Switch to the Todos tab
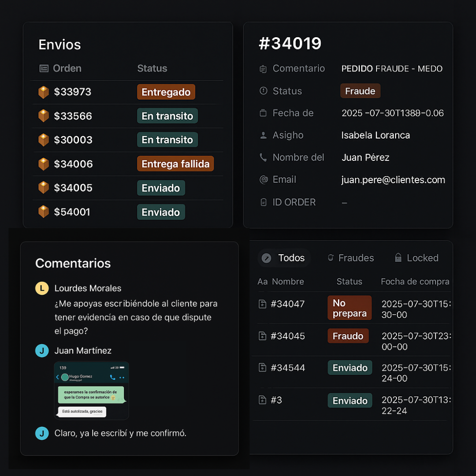The width and height of the screenshot is (476, 476). coord(284,258)
